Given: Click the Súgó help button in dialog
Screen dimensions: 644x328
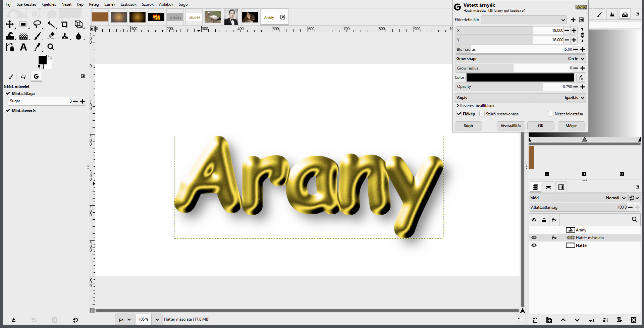Looking at the screenshot, I should click(x=468, y=126).
